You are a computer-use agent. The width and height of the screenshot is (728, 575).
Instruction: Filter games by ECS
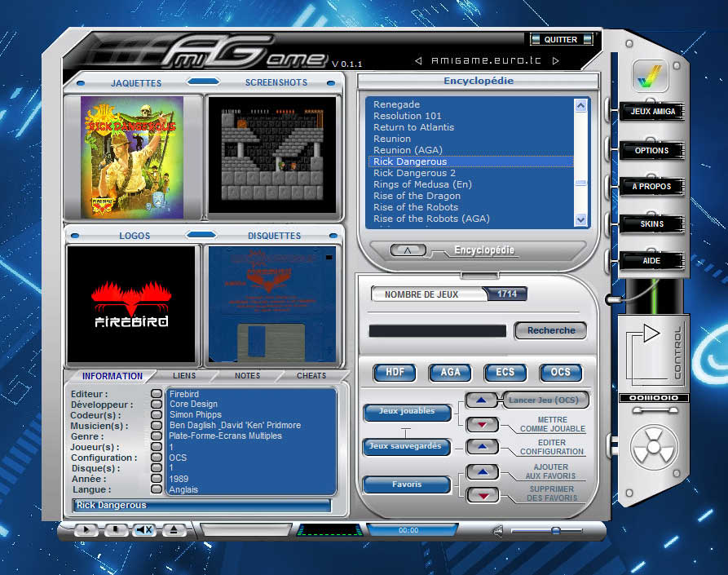pos(505,373)
